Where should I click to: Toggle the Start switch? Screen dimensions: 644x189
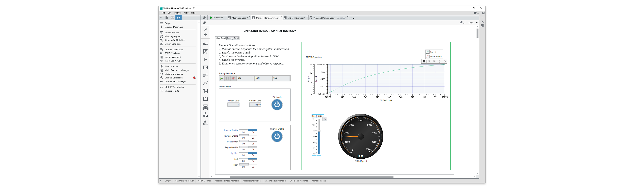[248, 158]
